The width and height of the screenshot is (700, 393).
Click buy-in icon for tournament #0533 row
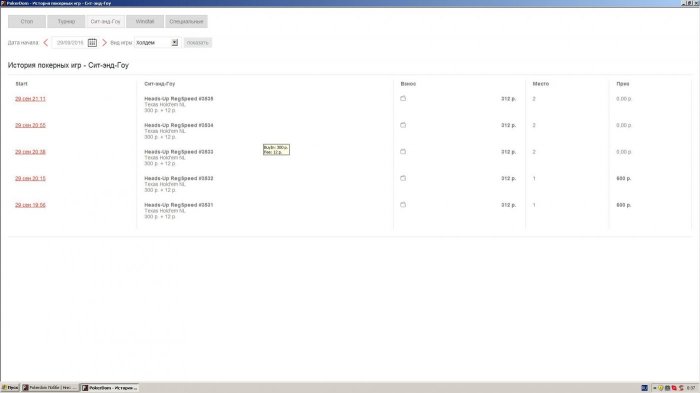[403, 151]
